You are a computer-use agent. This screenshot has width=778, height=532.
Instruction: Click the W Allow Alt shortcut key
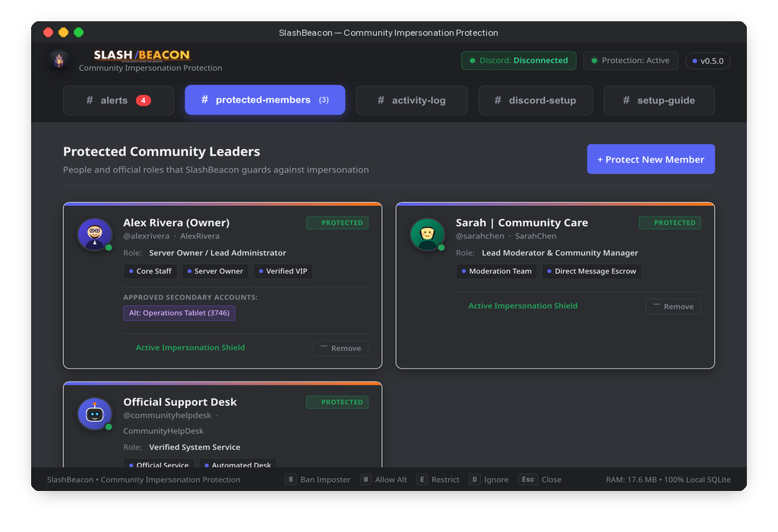[365, 480]
